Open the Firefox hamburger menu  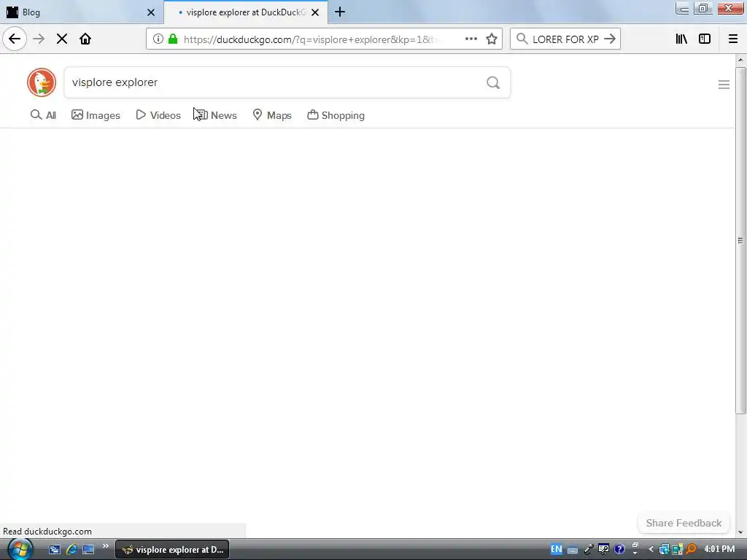[733, 39]
